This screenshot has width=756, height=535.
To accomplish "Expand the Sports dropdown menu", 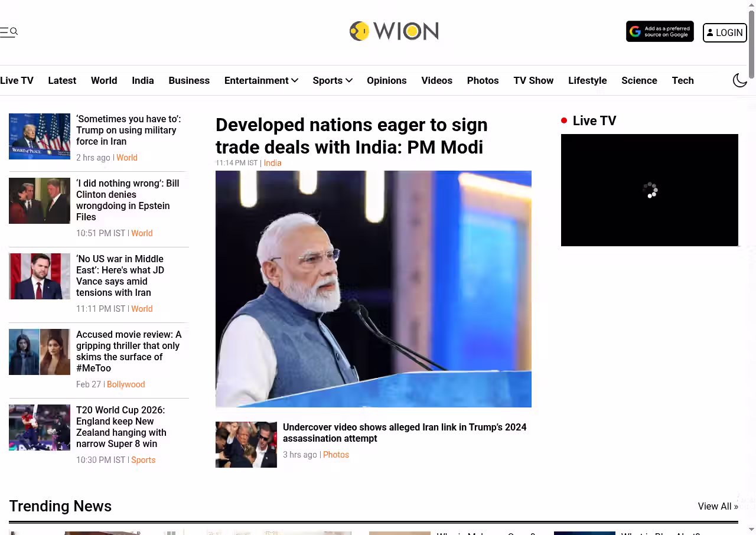I will 333,80.
